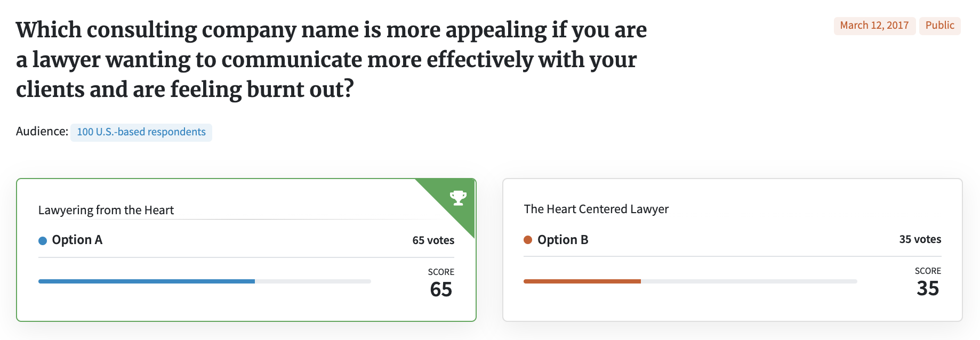Click the Lawyering from the Heart name

coord(106,210)
